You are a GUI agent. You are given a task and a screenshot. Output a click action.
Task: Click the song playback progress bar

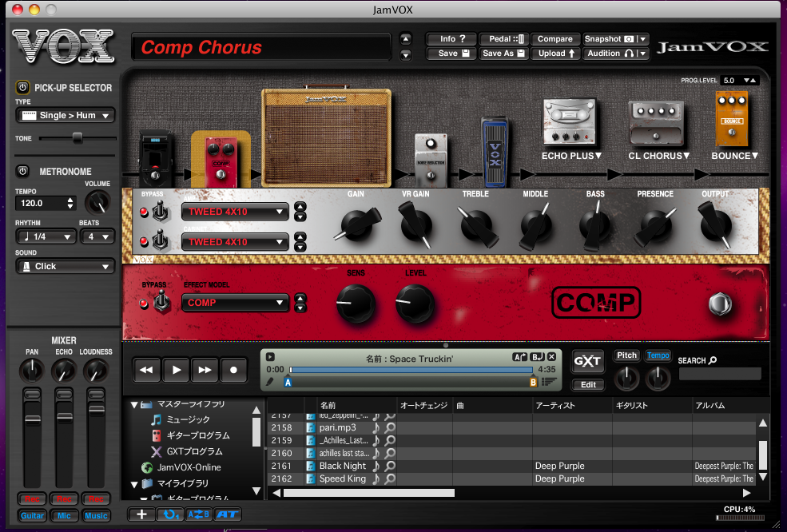click(411, 370)
